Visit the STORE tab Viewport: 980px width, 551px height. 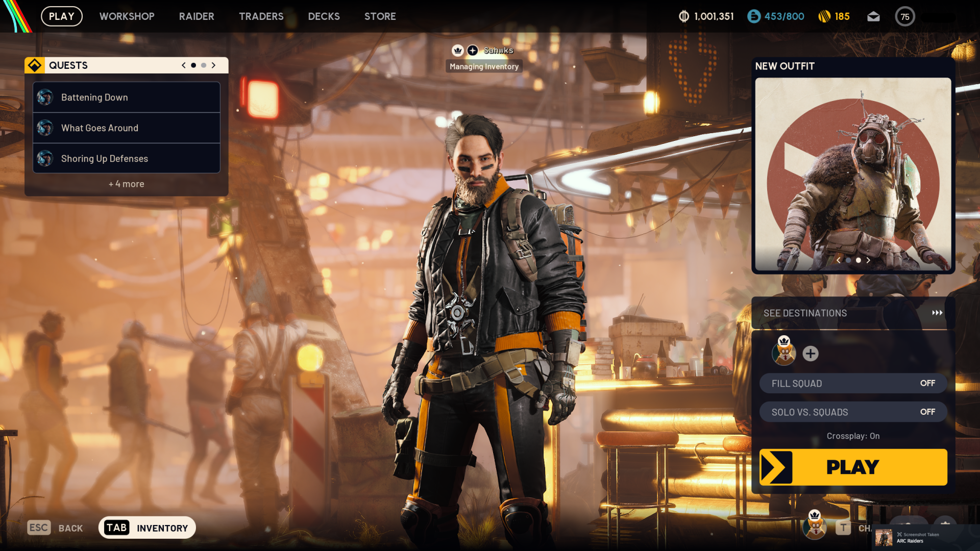pos(380,16)
